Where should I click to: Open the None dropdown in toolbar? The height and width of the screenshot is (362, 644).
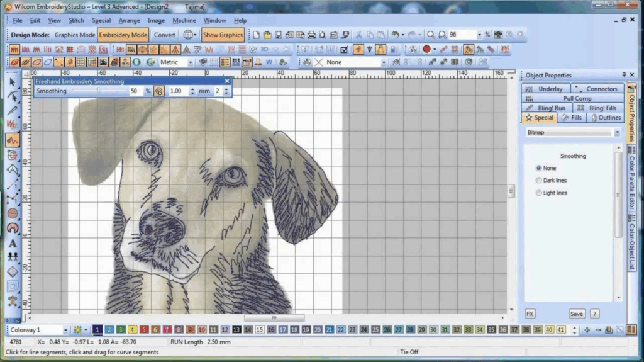384,62
